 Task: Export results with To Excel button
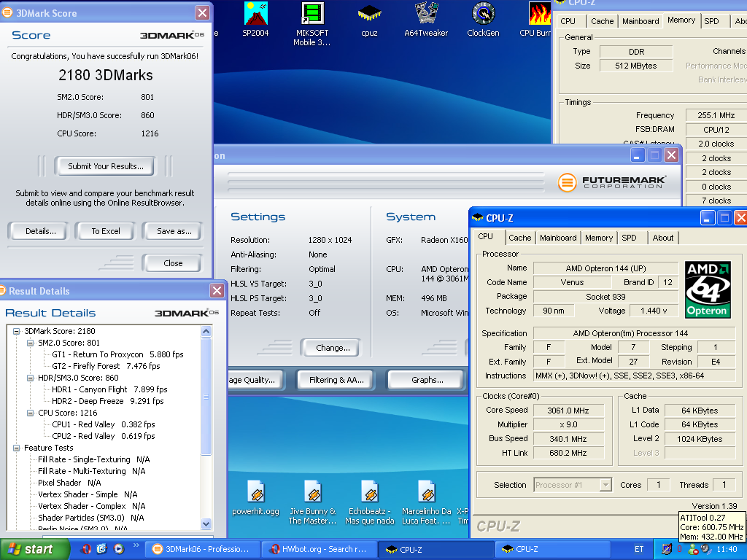point(106,231)
